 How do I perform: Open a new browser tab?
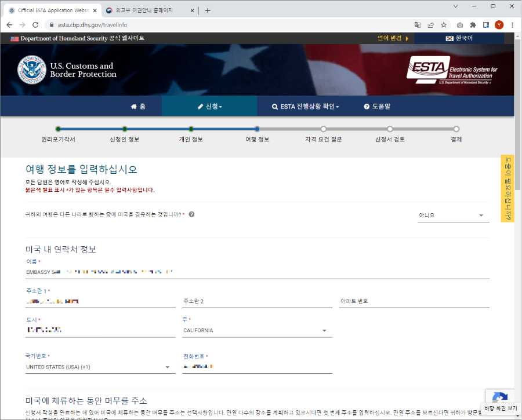[x=208, y=10]
